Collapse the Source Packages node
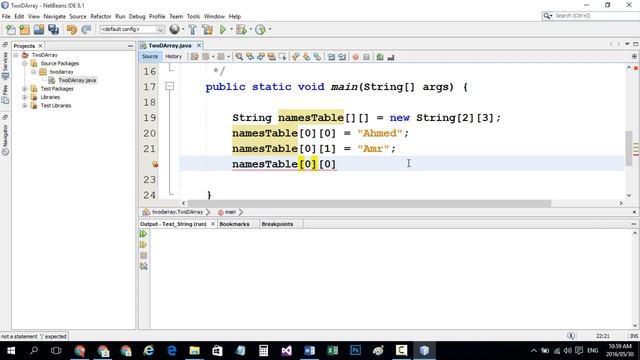The height and width of the screenshot is (360, 640). point(24,63)
